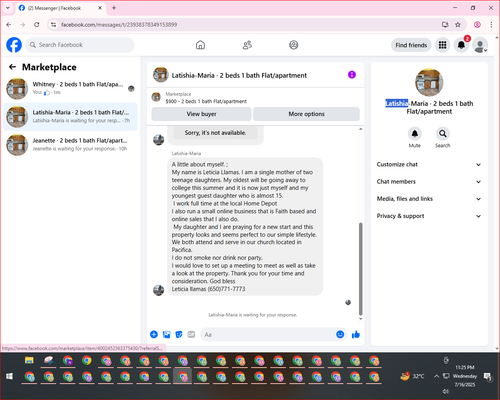500x400 pixels.
Task: Bookmark this page with star
Action: click(458, 25)
